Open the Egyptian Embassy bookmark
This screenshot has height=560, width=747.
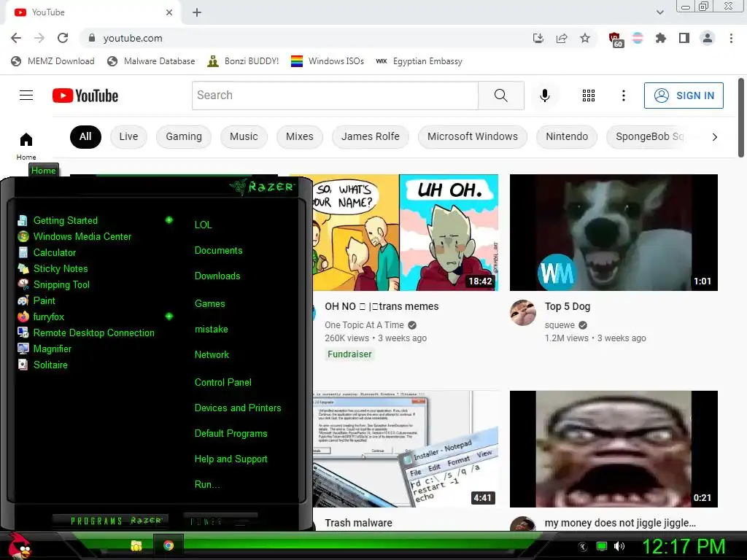coord(419,61)
